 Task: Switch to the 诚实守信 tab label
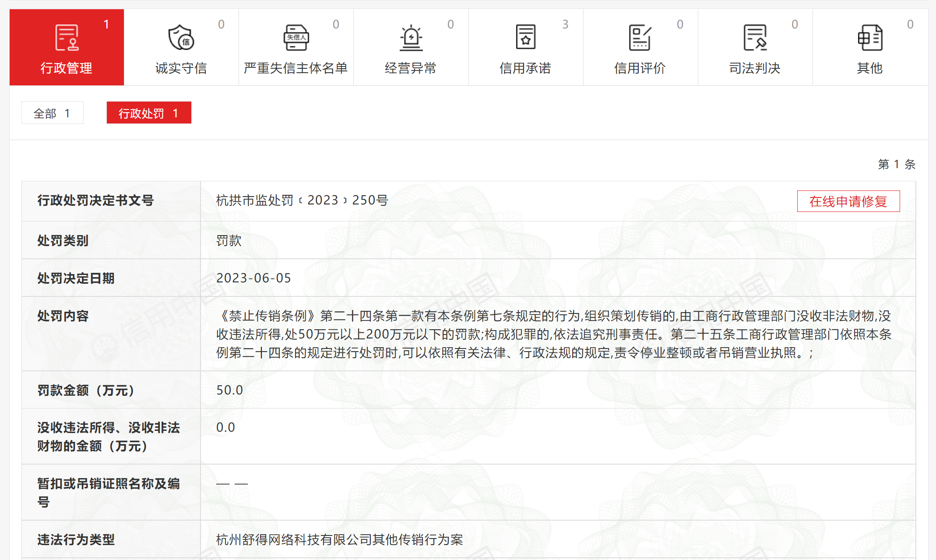click(181, 68)
